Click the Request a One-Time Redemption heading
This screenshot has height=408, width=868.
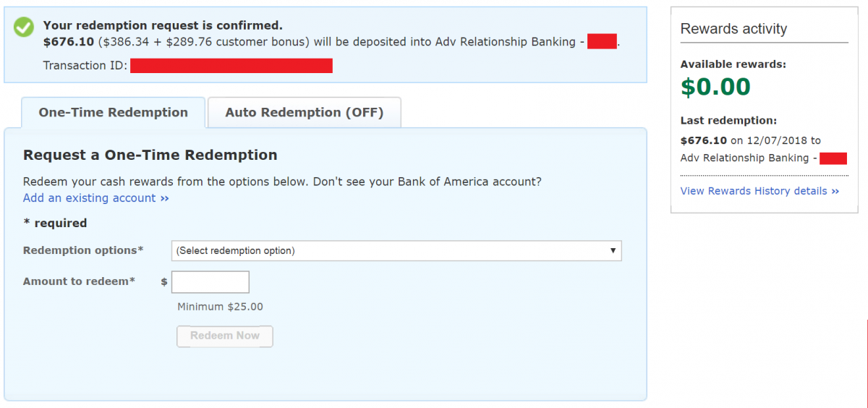coord(150,155)
